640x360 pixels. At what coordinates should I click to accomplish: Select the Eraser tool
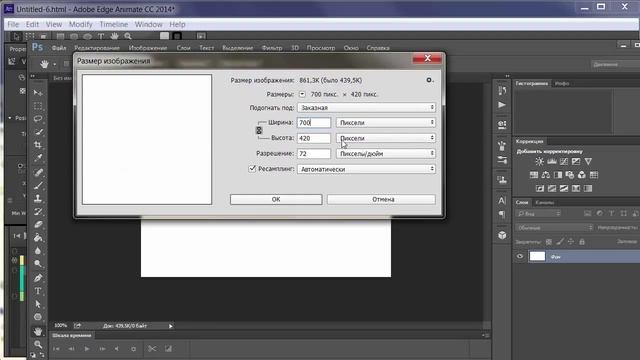(38, 224)
